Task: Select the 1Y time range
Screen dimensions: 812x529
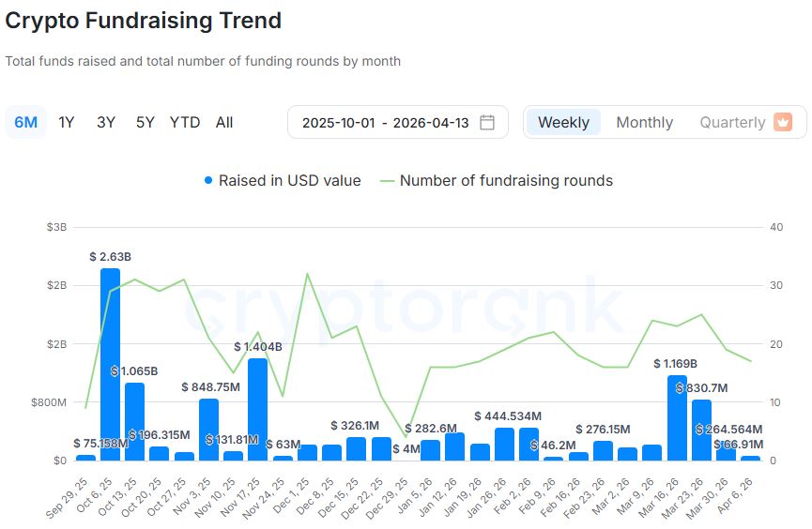Action: (x=67, y=123)
